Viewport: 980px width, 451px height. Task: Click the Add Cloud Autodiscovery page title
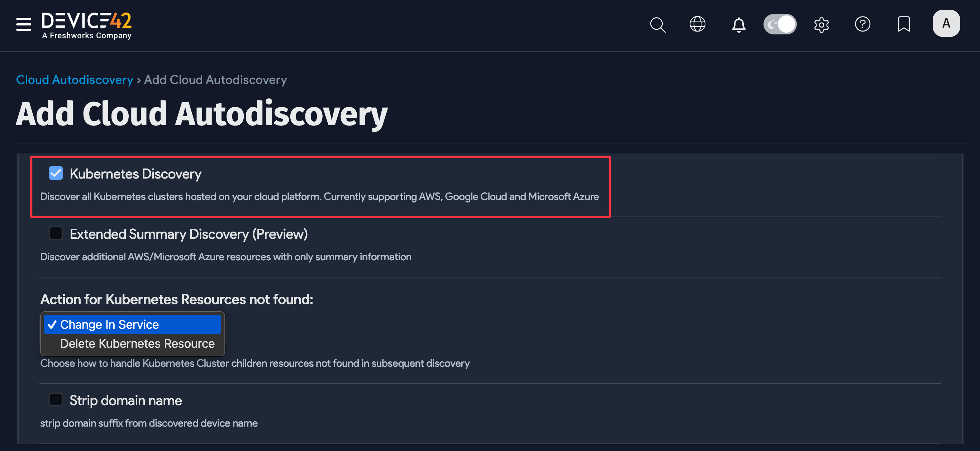203,113
